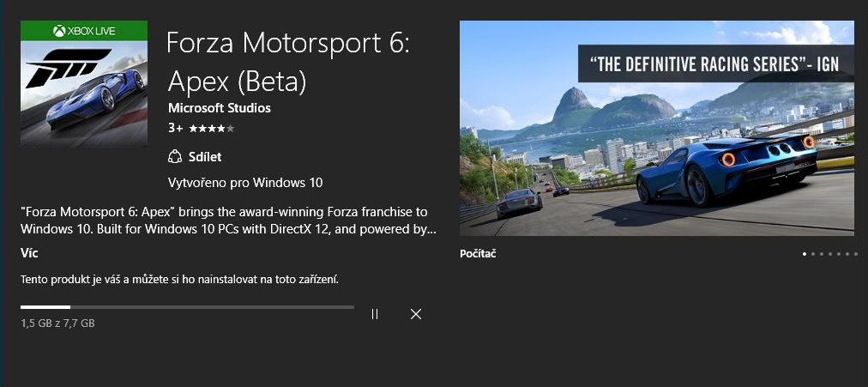Click the 3+ age rating label

tap(176, 129)
